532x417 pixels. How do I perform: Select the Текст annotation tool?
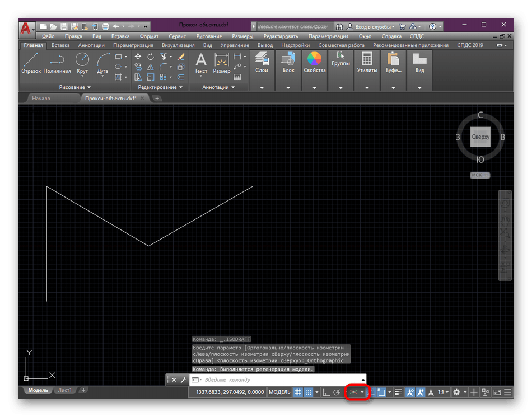pos(201,63)
